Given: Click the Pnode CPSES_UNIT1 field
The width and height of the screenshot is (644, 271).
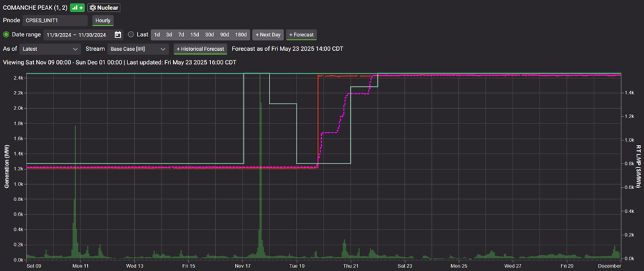Looking at the screenshot, I should (x=54, y=20).
